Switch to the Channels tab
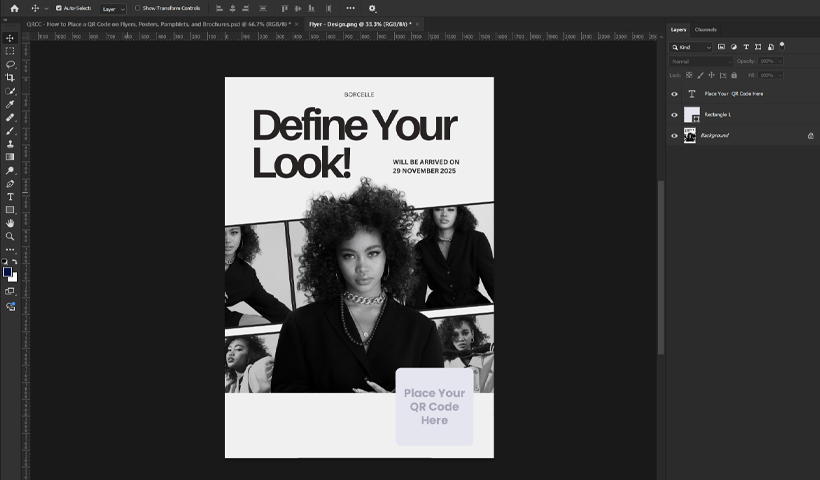820x480 pixels. pos(705,30)
